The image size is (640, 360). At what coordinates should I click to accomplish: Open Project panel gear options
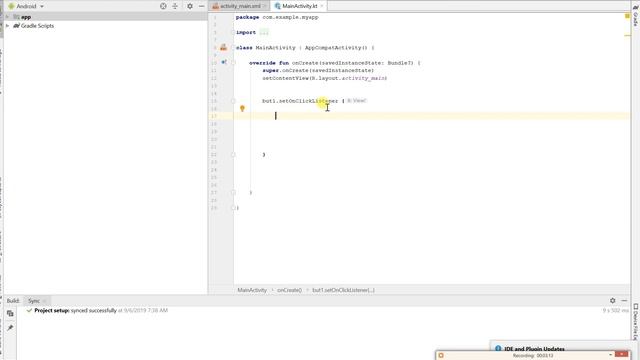click(x=190, y=6)
